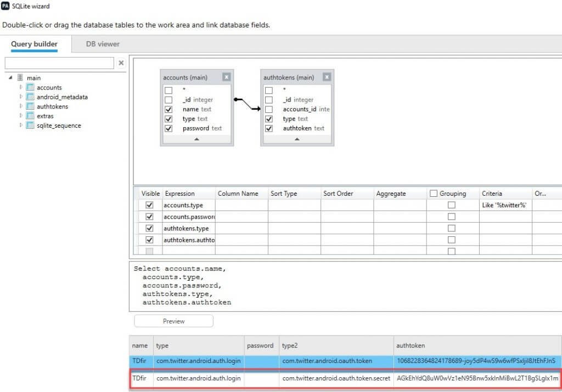562x392 pixels.
Task: Click the type2 result column header
Action: coord(336,345)
